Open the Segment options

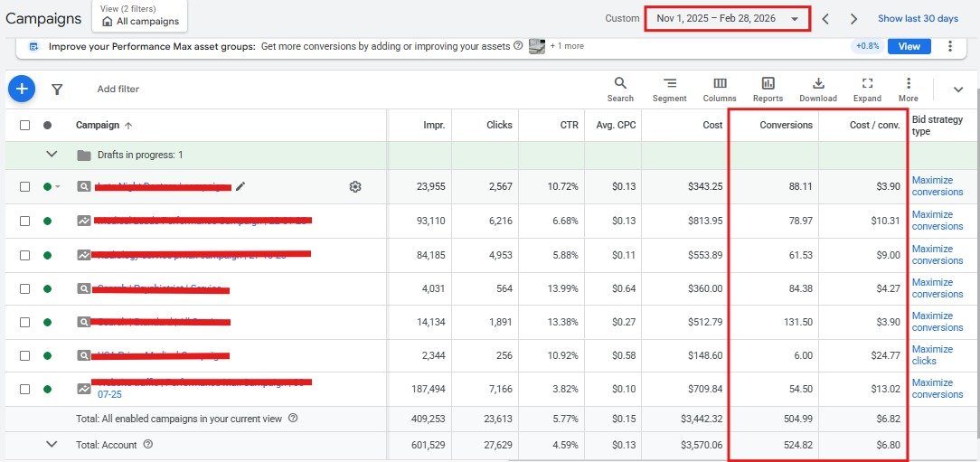[x=669, y=89]
